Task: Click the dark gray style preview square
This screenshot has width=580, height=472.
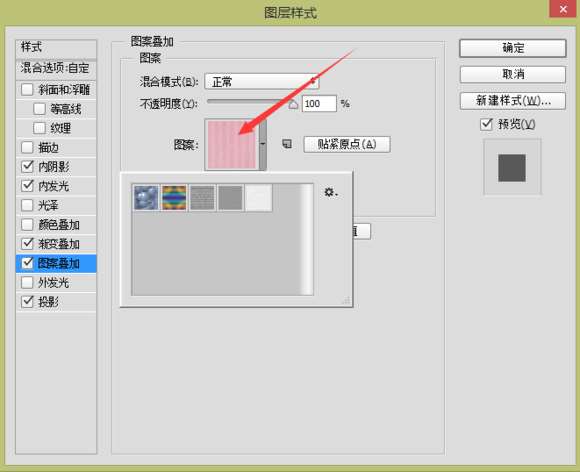Action: [x=512, y=168]
